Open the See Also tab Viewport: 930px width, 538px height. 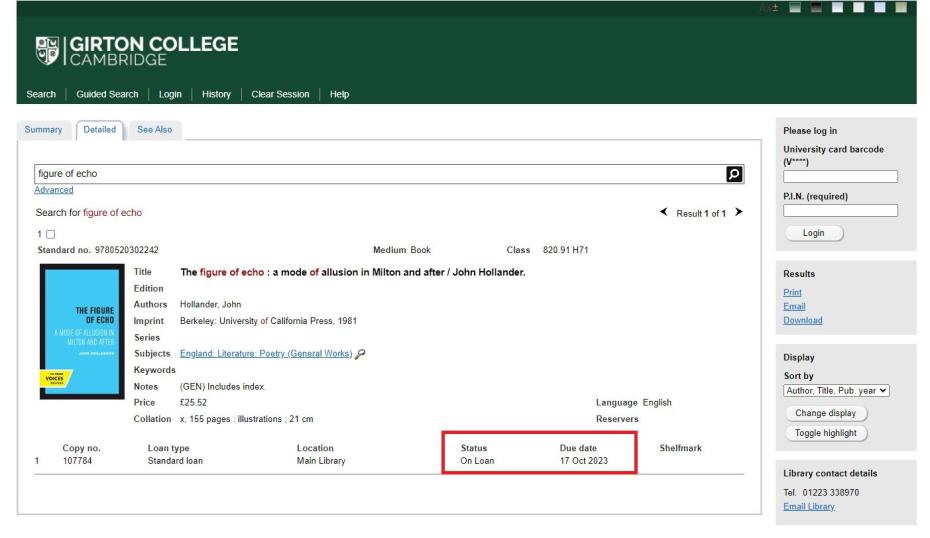pyautogui.click(x=153, y=130)
